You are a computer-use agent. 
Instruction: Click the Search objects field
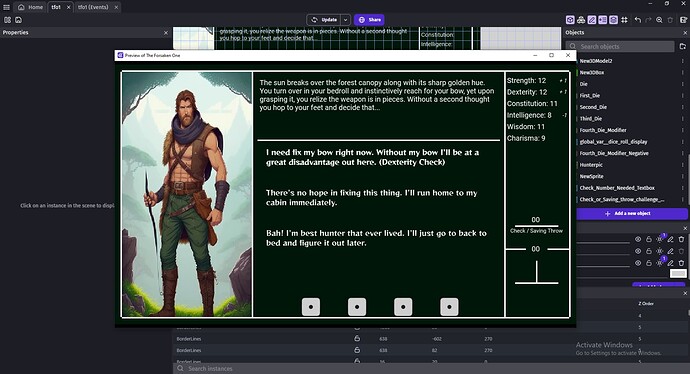tap(620, 46)
